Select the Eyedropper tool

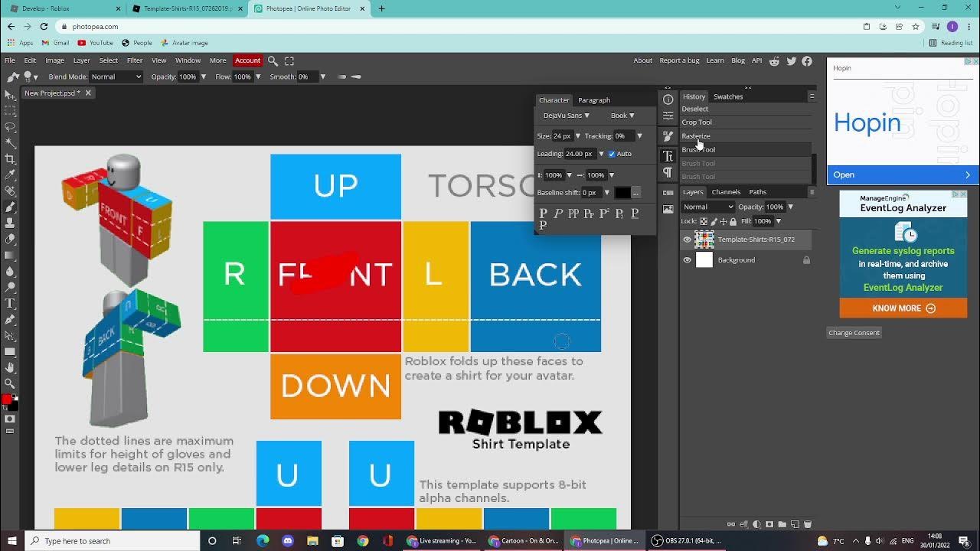tap(10, 175)
